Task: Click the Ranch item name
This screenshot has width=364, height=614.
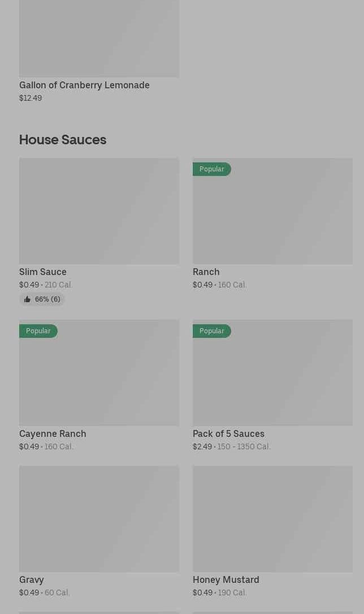Action: point(206,272)
